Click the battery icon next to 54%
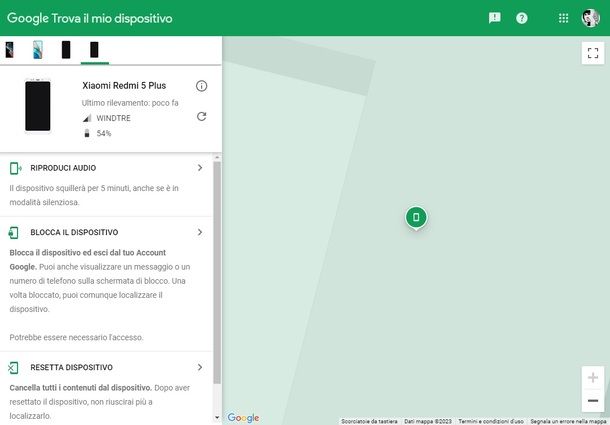This screenshot has width=610, height=425. click(87, 133)
